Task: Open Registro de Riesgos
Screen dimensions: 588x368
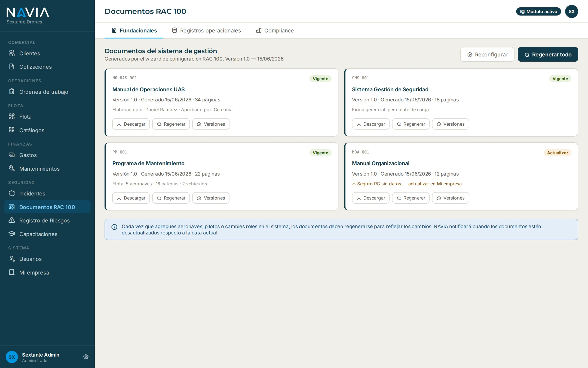Action: [47, 221]
